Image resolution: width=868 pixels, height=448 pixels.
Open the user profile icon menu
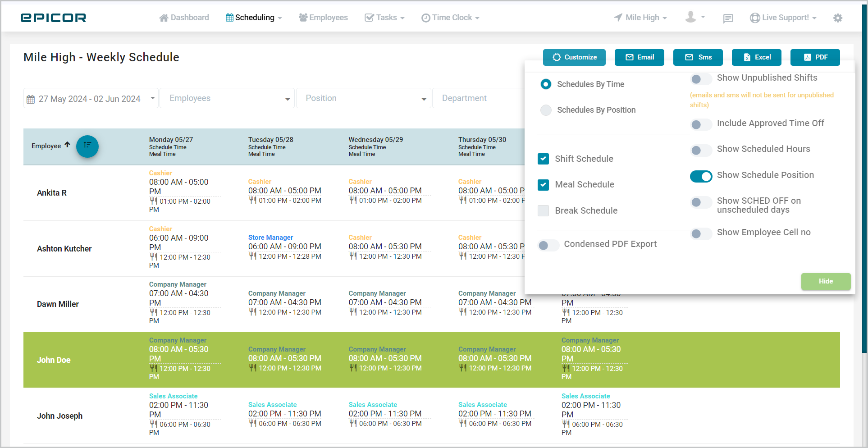coord(694,17)
